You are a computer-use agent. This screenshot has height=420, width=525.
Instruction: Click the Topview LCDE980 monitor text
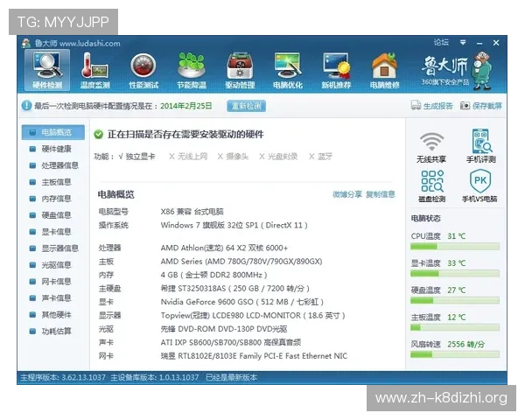tap(253, 316)
